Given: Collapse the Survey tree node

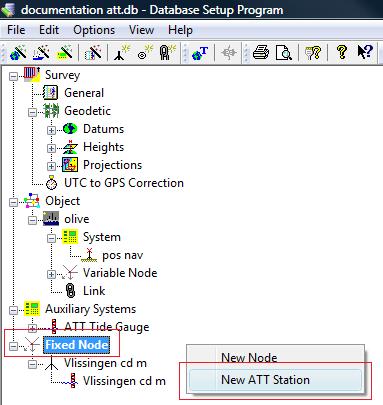Looking at the screenshot, I should point(13,76).
